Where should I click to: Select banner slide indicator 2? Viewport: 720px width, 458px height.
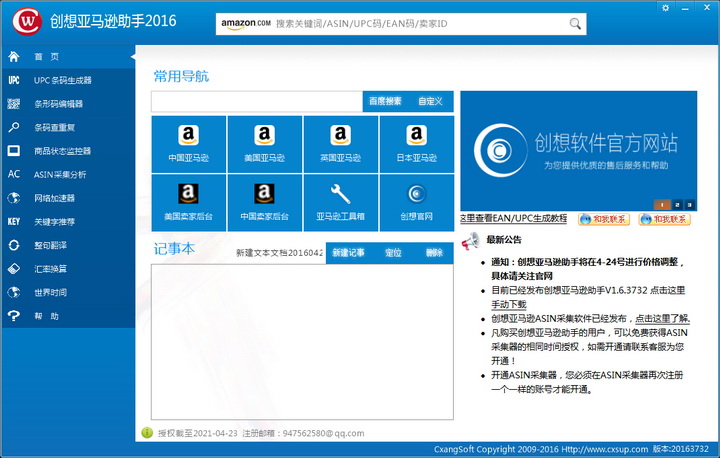pos(677,205)
